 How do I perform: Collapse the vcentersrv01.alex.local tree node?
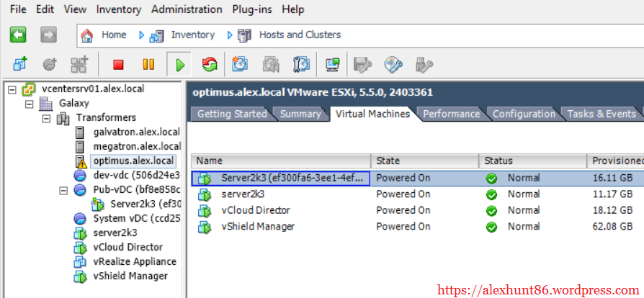(x=12, y=89)
